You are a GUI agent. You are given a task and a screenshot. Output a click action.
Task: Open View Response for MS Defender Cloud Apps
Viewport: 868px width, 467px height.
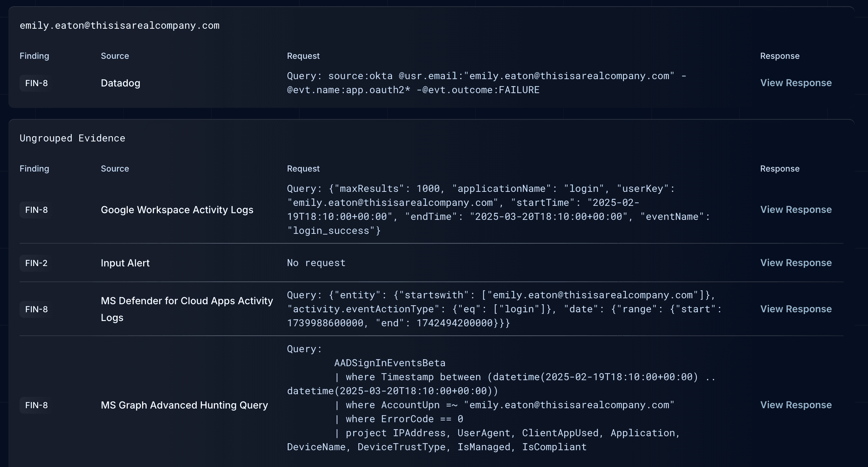coord(796,309)
